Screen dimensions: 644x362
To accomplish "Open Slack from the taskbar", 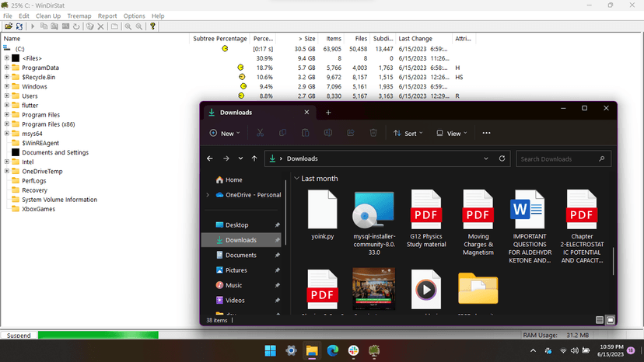I will [x=353, y=350].
